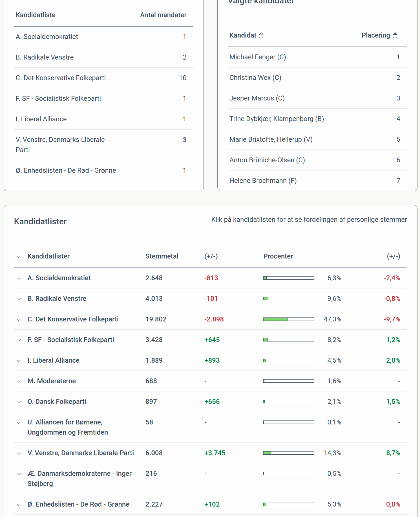Expand Ø. Enhedslisten chevron in Kandidatlister
This screenshot has width=420, height=517.
19,505
